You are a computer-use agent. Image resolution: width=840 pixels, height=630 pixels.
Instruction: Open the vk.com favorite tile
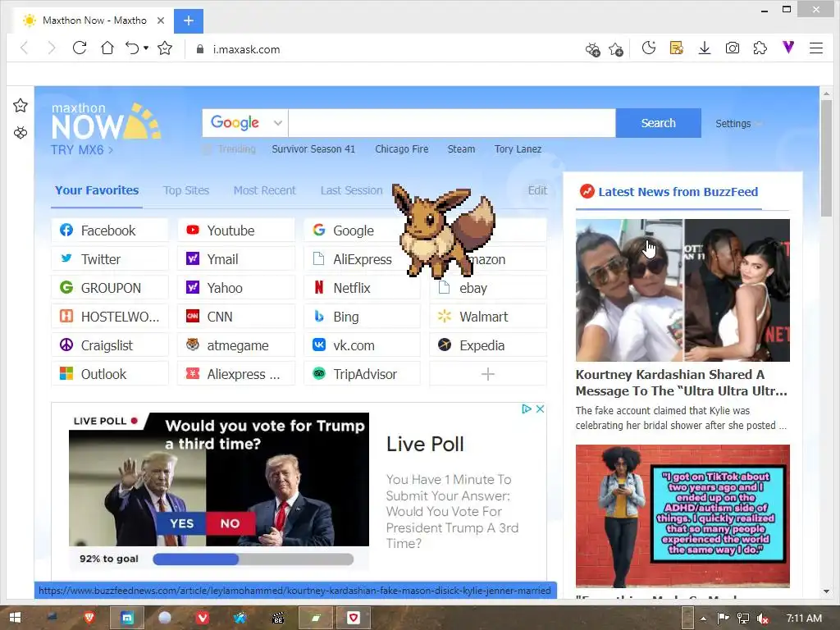(362, 345)
